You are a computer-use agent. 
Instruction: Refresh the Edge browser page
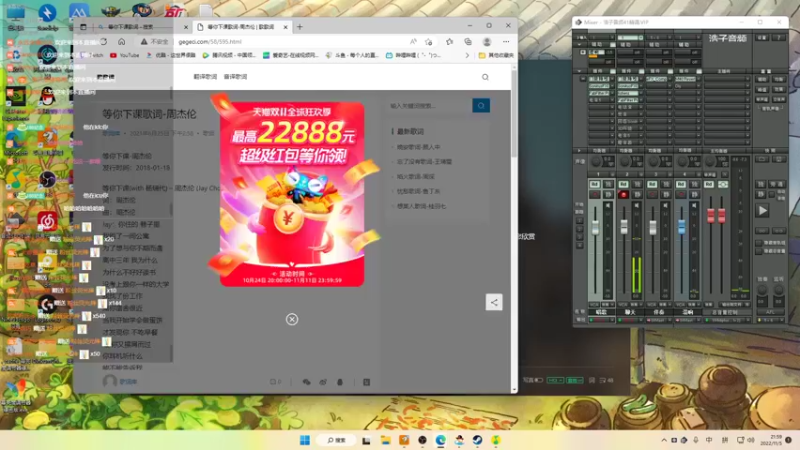pos(104,41)
